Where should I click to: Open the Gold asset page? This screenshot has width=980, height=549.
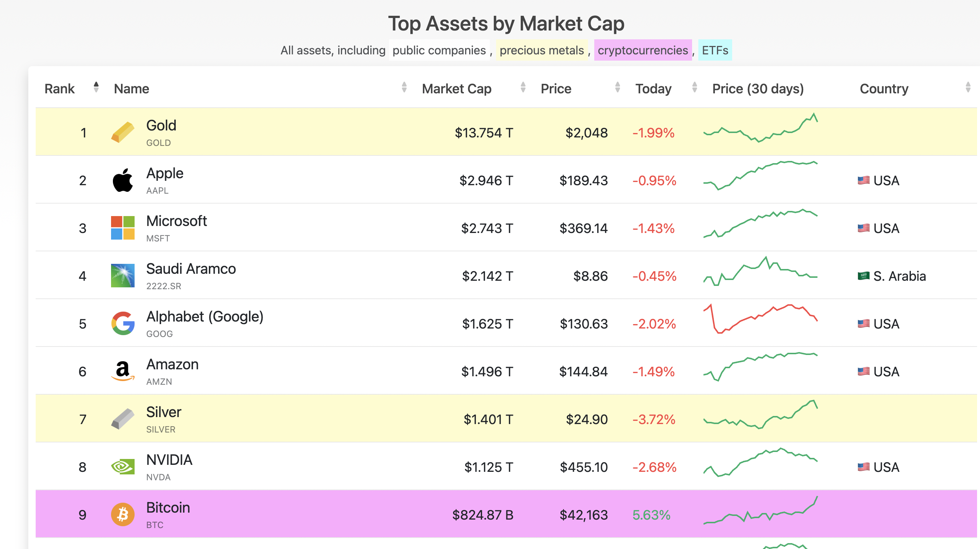[161, 125]
